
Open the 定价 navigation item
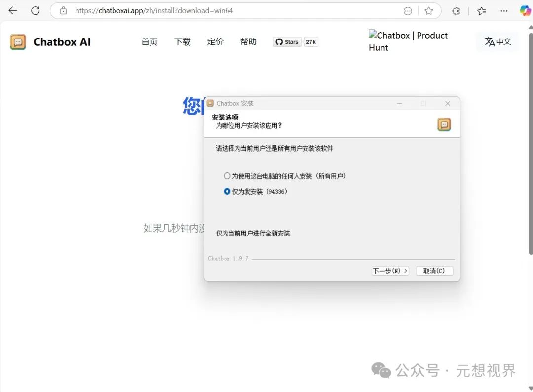coord(216,42)
